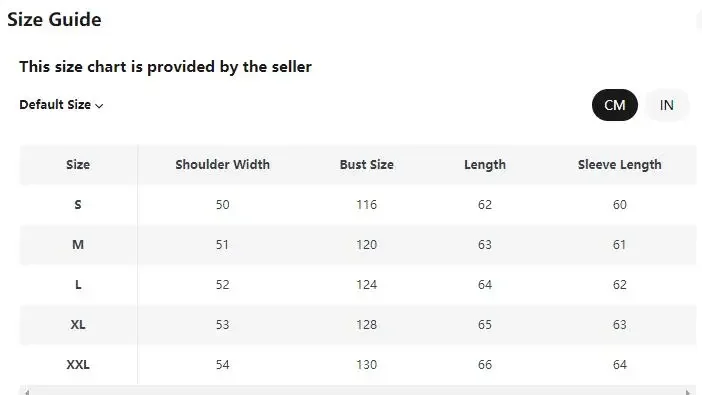The height and width of the screenshot is (395, 702).
Task: Select the Size column header
Action: click(78, 164)
